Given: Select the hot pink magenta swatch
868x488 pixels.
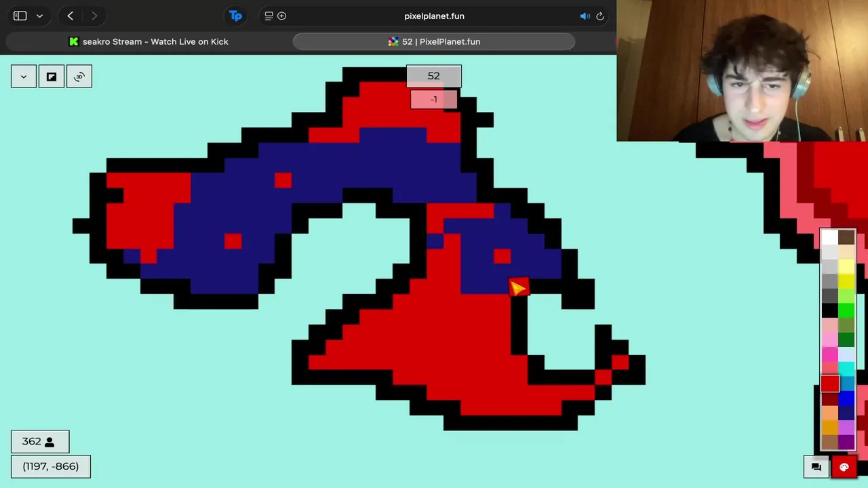Looking at the screenshot, I should tap(829, 354).
